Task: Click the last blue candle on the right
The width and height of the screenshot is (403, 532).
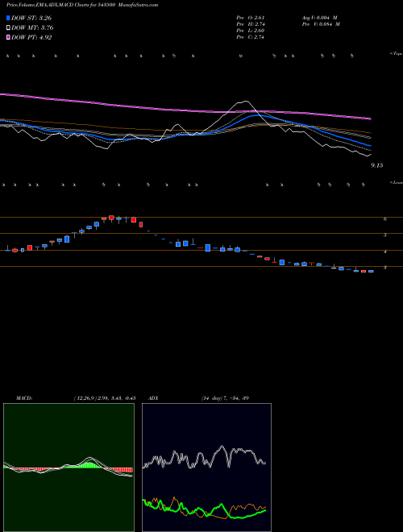Action: point(371,271)
